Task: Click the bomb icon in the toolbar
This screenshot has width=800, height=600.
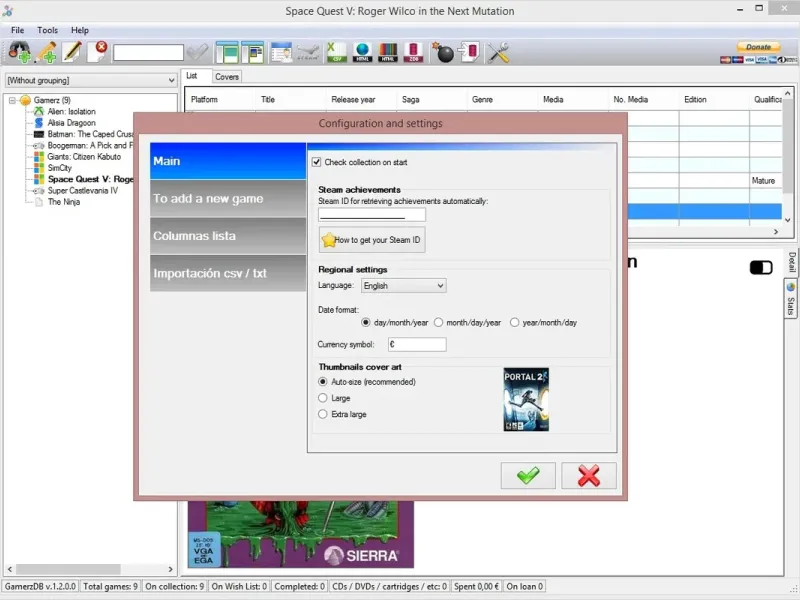Action: tap(443, 52)
